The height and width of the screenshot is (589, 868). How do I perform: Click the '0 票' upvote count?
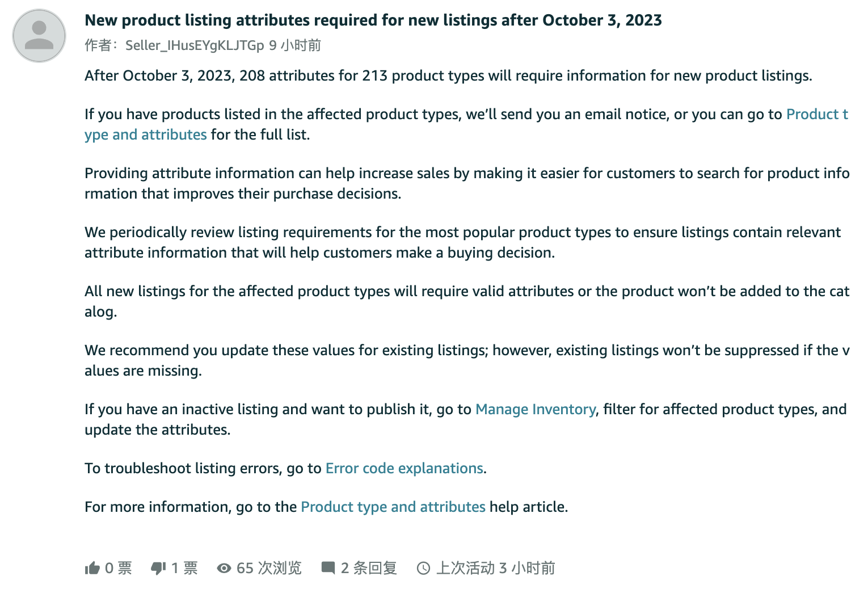pos(118,568)
